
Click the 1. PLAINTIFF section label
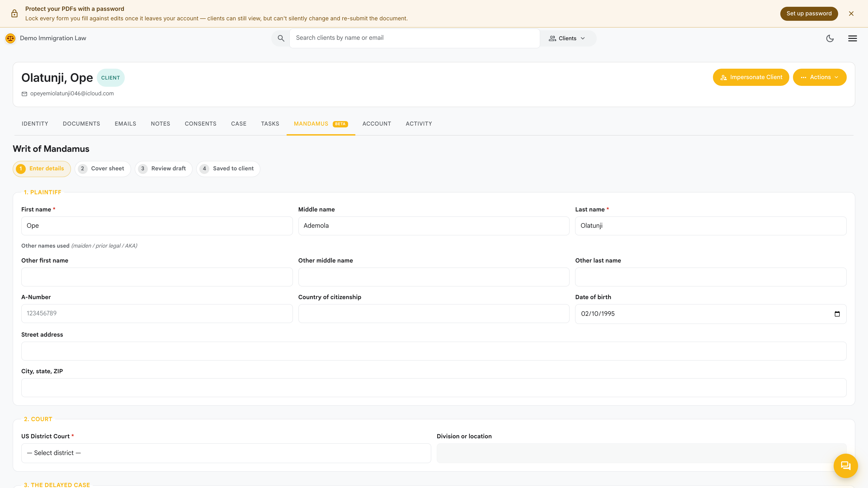tap(42, 192)
